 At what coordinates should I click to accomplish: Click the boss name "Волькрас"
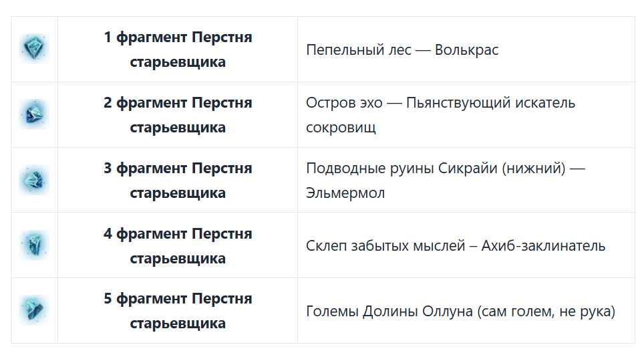tap(466, 50)
